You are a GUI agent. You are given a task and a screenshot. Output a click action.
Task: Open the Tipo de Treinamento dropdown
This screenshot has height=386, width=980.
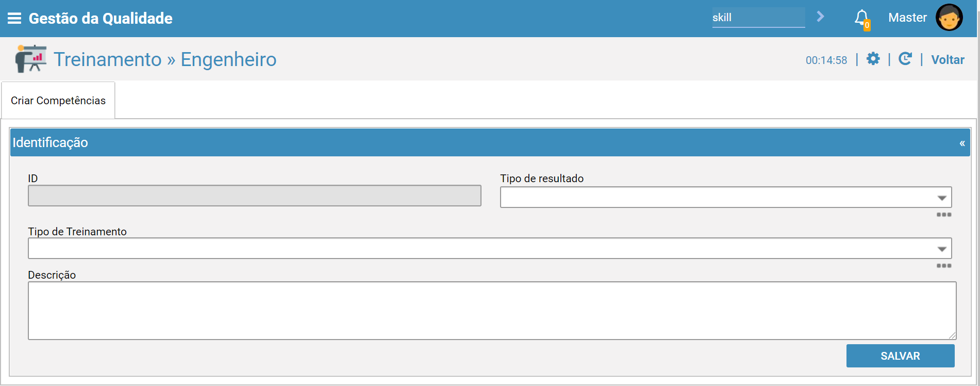click(490, 248)
